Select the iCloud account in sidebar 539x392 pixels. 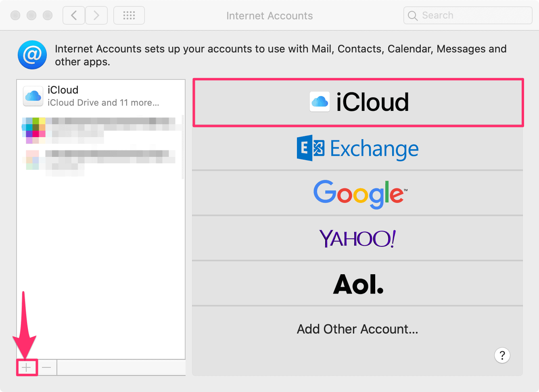(x=100, y=96)
